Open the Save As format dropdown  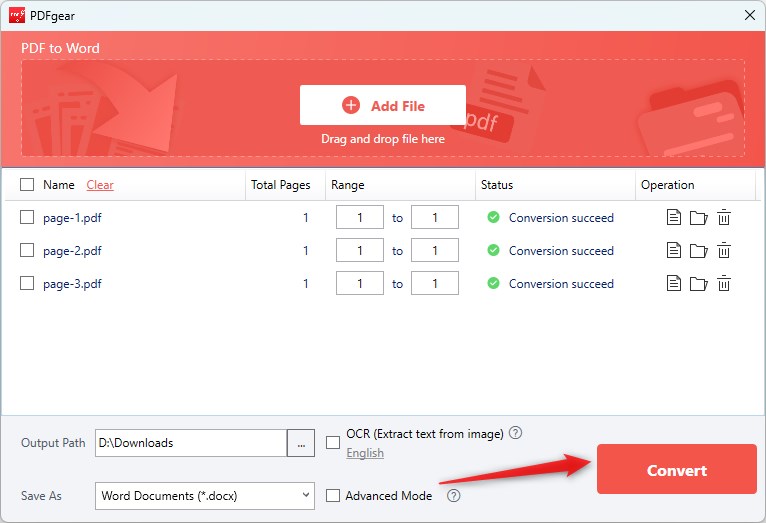click(205, 496)
